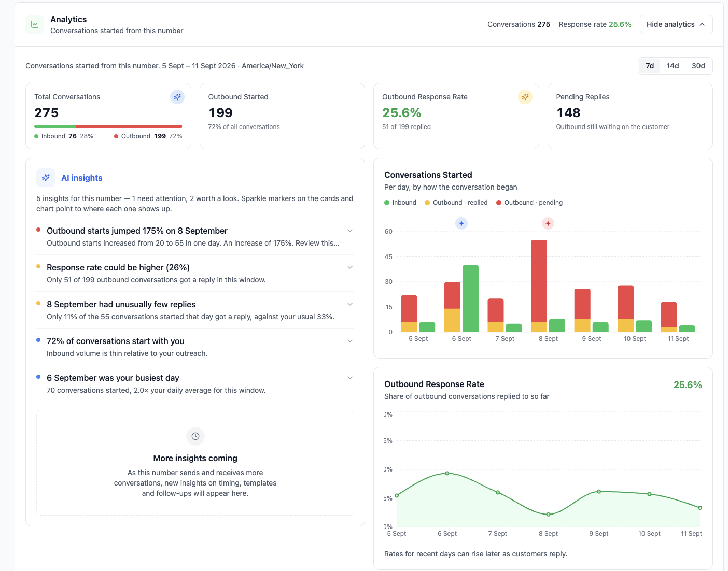Image resolution: width=728 pixels, height=571 pixels.
Task: Click the Outbound 199 72% legend in Total Conversations
Action: pyautogui.click(x=148, y=136)
